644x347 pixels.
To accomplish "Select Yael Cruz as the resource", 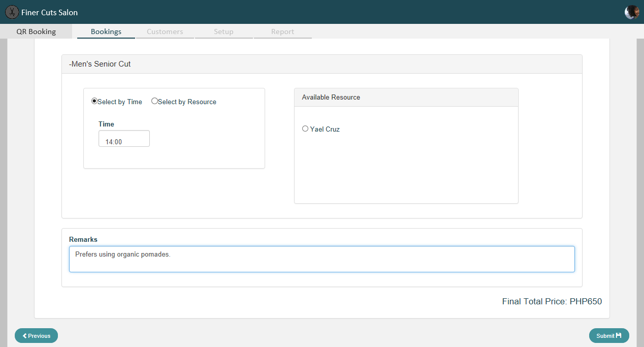I will coord(305,129).
